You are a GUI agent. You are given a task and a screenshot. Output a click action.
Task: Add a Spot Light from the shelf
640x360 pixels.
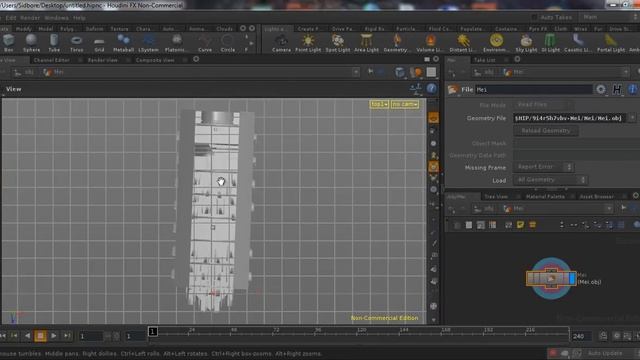338,43
